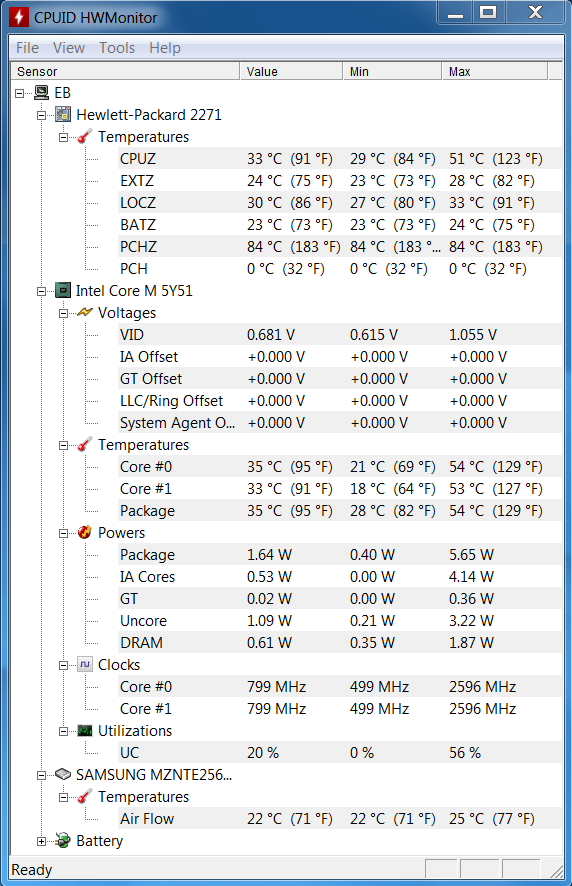572x886 pixels.
Task: Select the PCHZ temperature row
Action: [x=340, y=246]
